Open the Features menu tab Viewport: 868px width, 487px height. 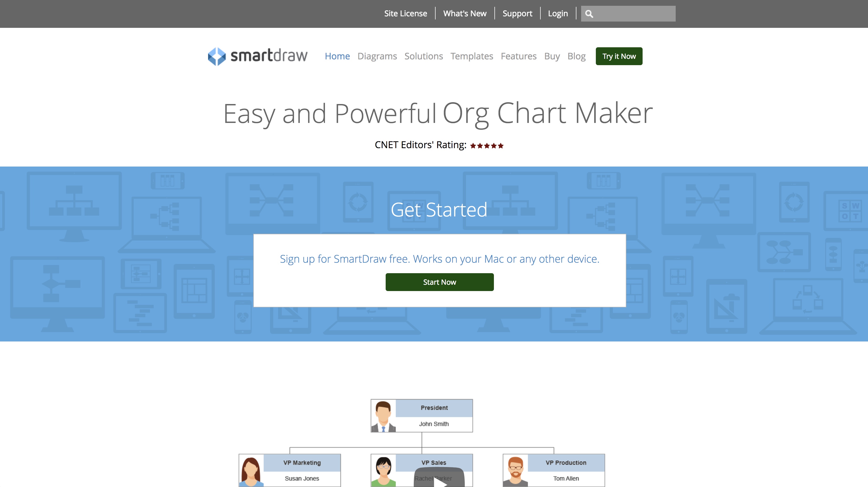(x=518, y=56)
